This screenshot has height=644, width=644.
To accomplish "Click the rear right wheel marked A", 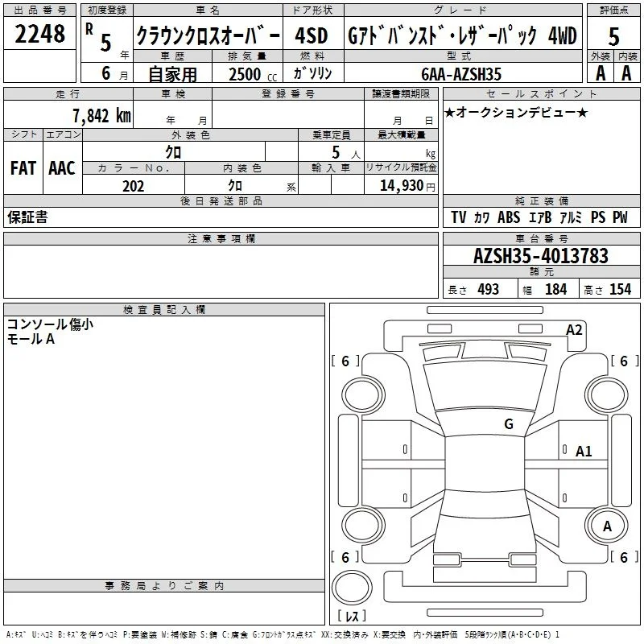I will tap(607, 526).
